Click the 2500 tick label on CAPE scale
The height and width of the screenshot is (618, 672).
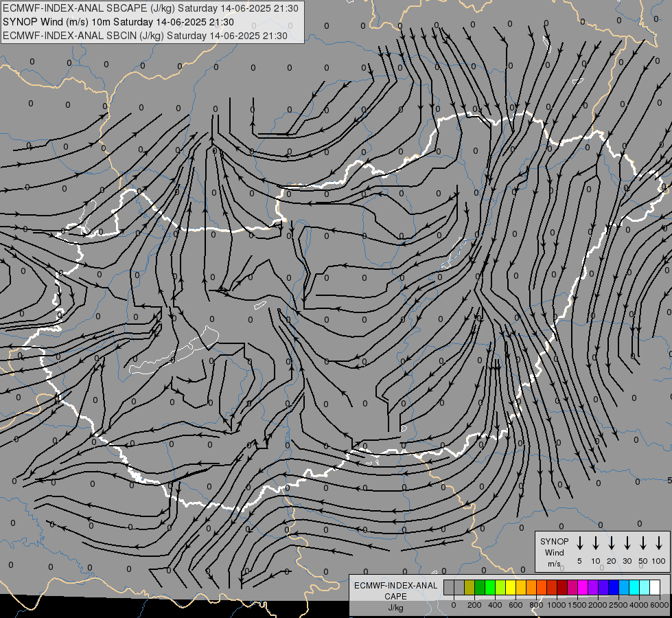618,605
